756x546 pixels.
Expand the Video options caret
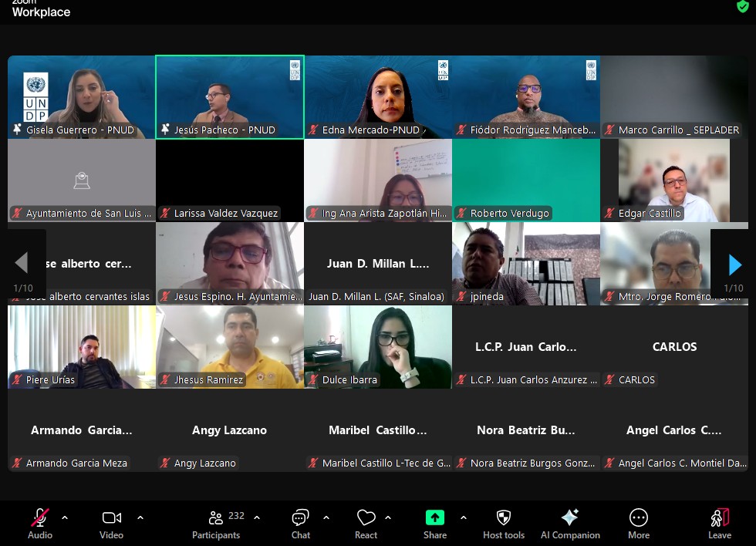coord(140,517)
